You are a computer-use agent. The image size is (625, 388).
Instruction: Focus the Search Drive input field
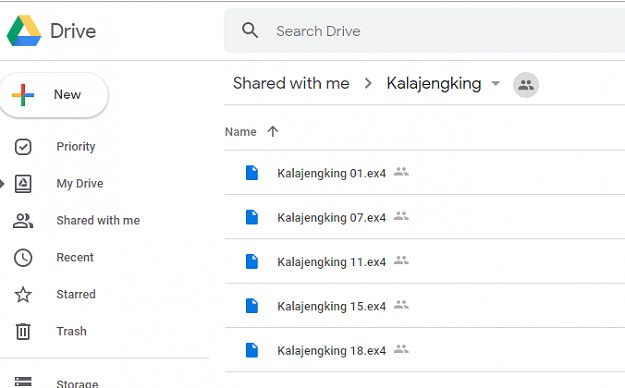click(424, 31)
